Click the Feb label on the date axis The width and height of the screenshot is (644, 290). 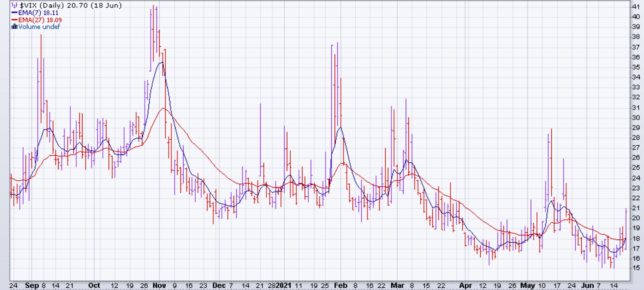[340, 285]
